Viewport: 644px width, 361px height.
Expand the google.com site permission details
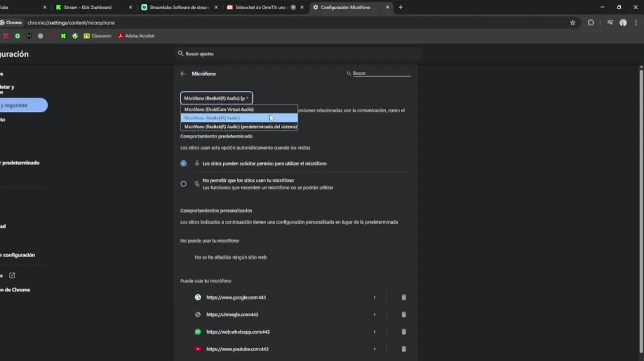[374, 297]
